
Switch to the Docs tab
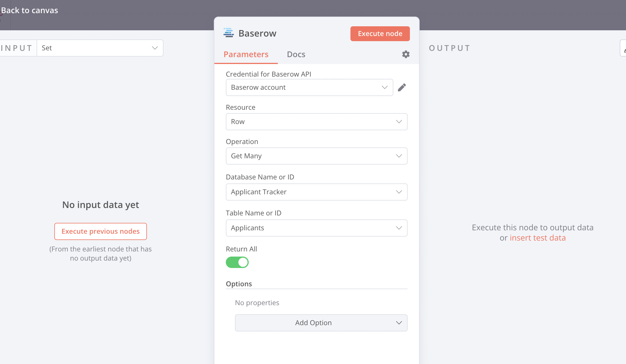[296, 54]
